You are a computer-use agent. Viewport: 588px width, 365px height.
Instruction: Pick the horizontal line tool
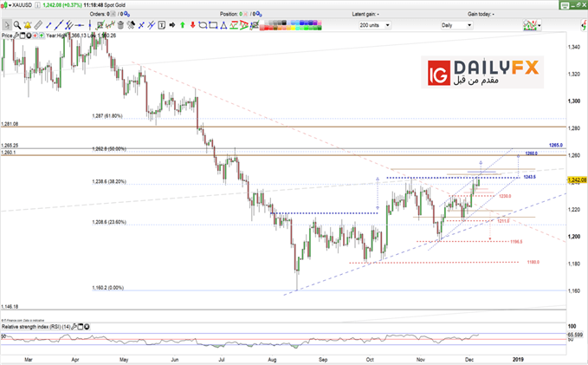click(x=79, y=25)
